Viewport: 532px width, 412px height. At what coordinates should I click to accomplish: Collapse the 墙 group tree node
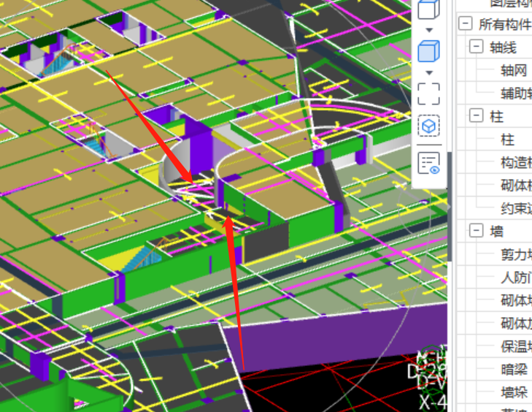pyautogui.click(x=476, y=231)
